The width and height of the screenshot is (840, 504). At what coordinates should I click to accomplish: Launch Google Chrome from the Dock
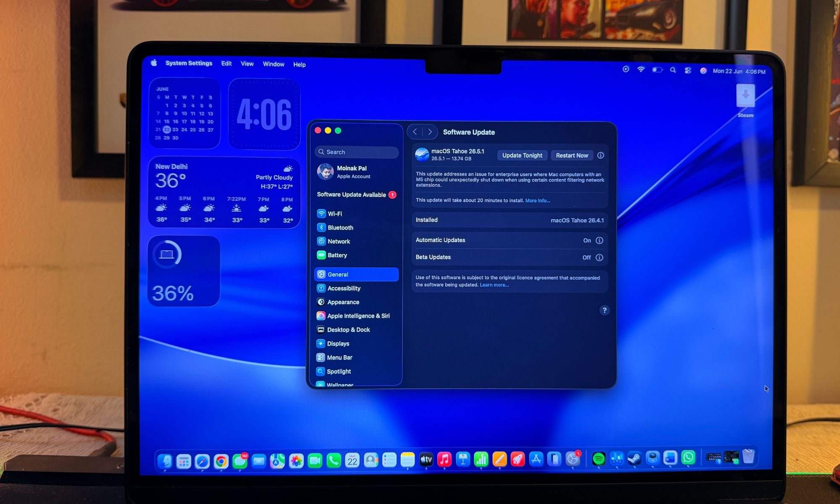pos(221,461)
